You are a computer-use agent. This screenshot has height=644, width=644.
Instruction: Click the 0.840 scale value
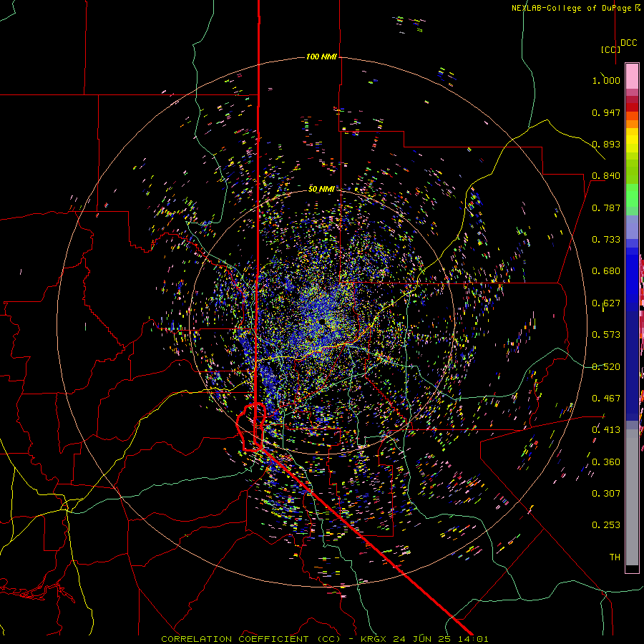(x=606, y=176)
